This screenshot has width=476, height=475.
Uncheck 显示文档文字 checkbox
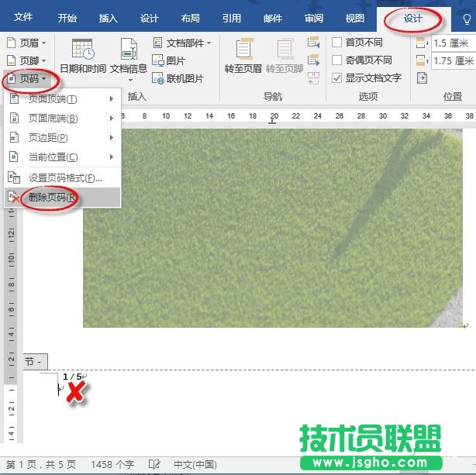tap(337, 78)
